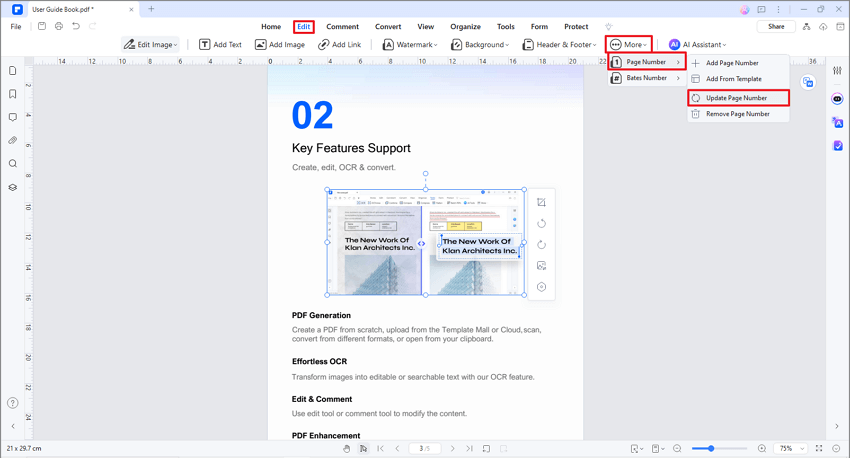850x458 pixels.
Task: Go to last page
Action: click(469, 448)
